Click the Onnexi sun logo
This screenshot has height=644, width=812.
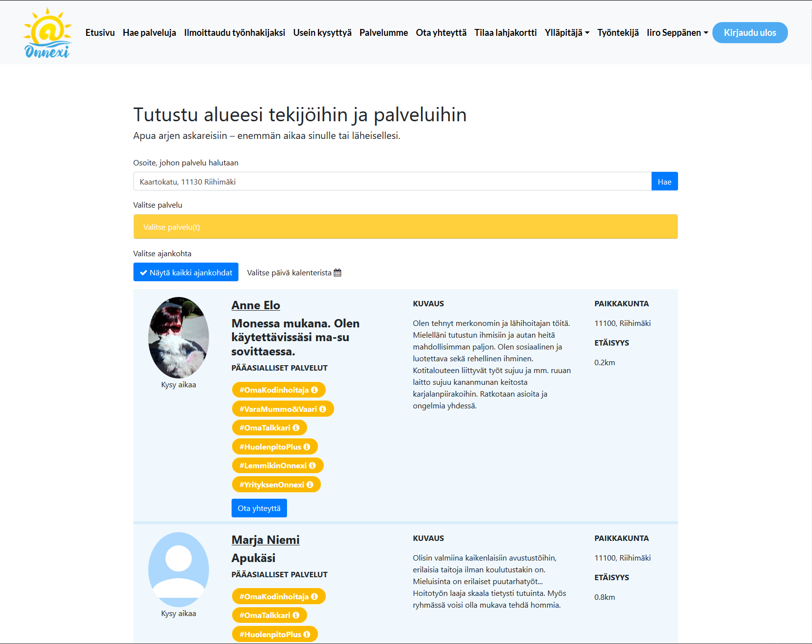pyautogui.click(x=47, y=32)
